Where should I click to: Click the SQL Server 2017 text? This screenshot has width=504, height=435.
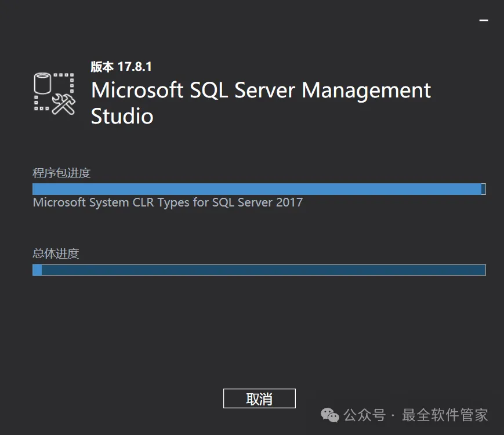pos(258,202)
